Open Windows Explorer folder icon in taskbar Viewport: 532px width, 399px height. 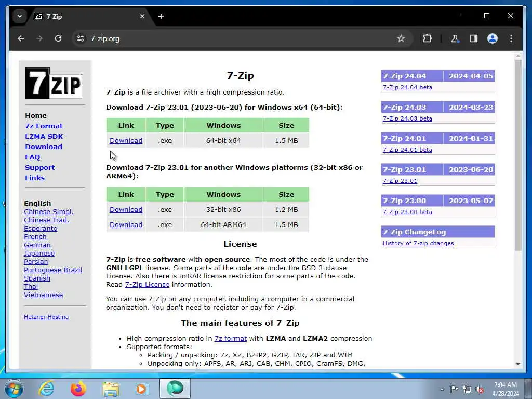pos(111,389)
